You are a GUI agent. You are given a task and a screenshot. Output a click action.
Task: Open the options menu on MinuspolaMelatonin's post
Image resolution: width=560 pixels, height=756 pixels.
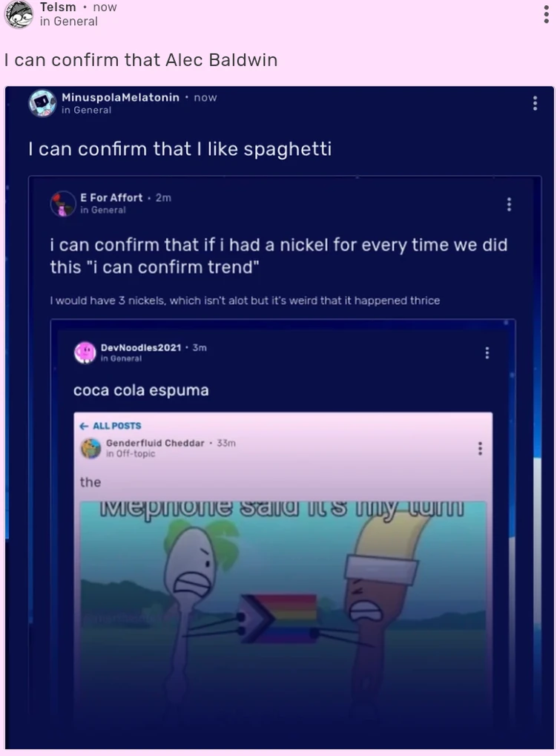(x=535, y=104)
